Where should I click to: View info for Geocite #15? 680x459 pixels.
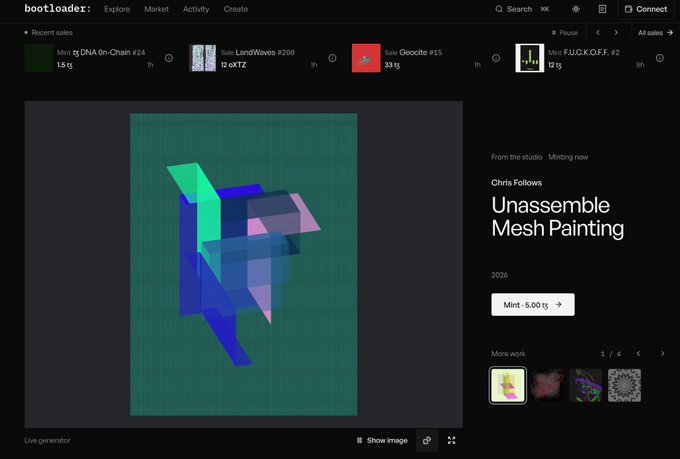[x=496, y=58]
